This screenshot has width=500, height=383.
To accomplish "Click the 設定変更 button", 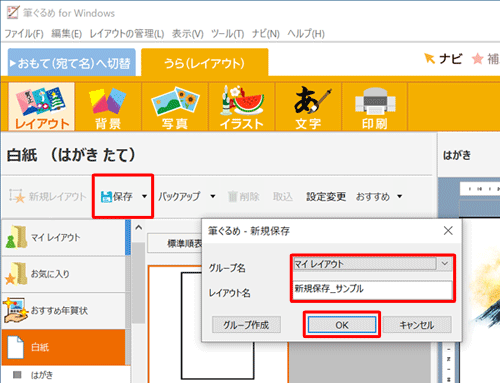I will 326,197.
